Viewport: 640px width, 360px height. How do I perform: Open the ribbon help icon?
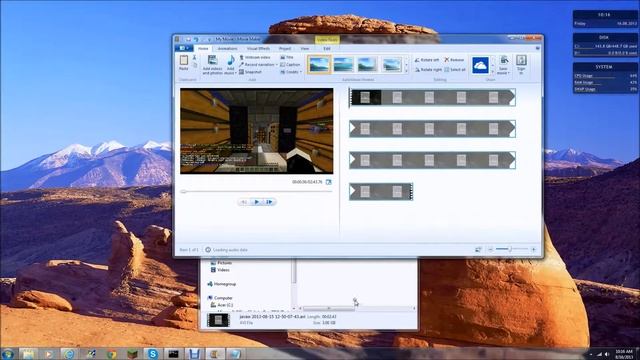[537, 48]
